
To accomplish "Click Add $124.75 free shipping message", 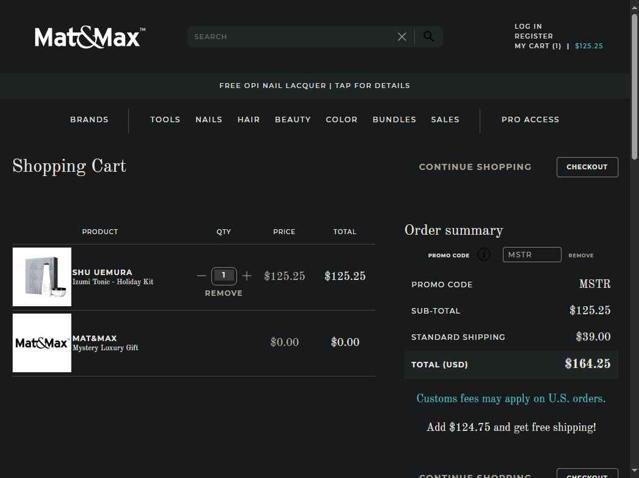I will click(x=511, y=427).
